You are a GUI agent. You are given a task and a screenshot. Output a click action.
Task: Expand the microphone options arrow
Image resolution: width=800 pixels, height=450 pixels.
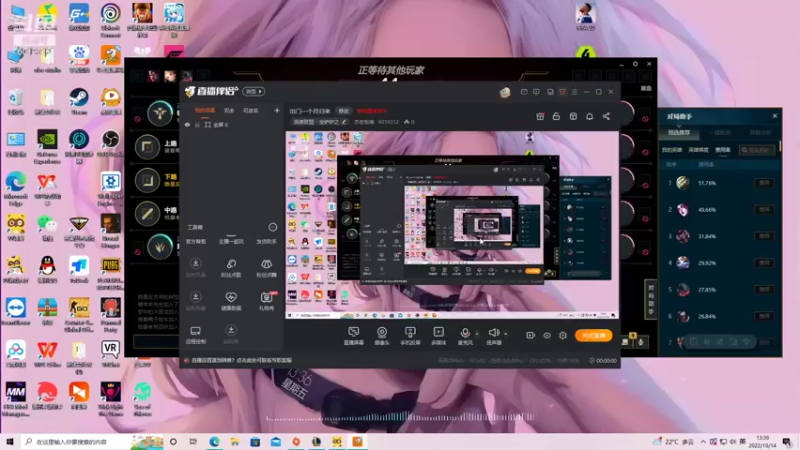(x=477, y=334)
